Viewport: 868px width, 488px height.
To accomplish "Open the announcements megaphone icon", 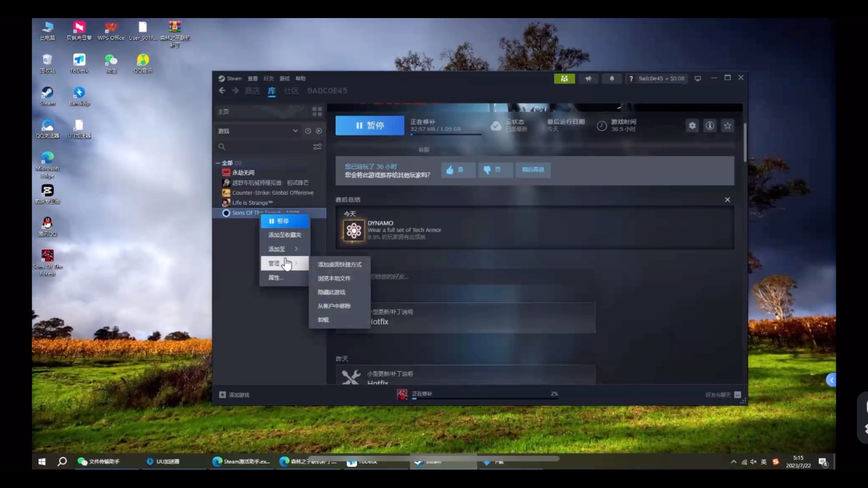I will tap(589, 79).
